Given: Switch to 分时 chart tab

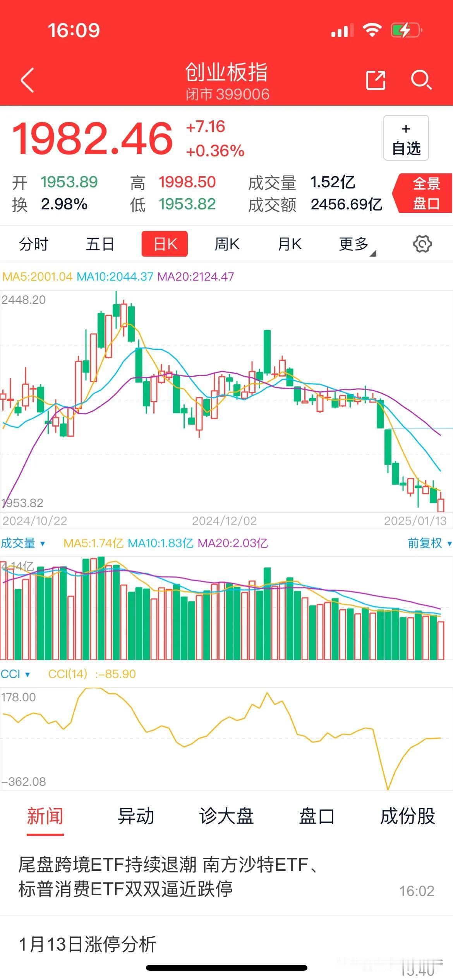Looking at the screenshot, I should (34, 244).
